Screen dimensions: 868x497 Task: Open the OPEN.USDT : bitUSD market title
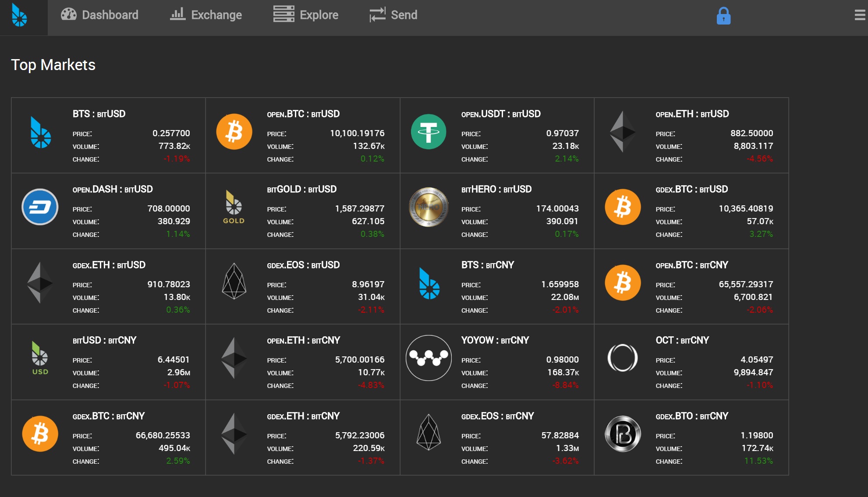click(x=501, y=114)
